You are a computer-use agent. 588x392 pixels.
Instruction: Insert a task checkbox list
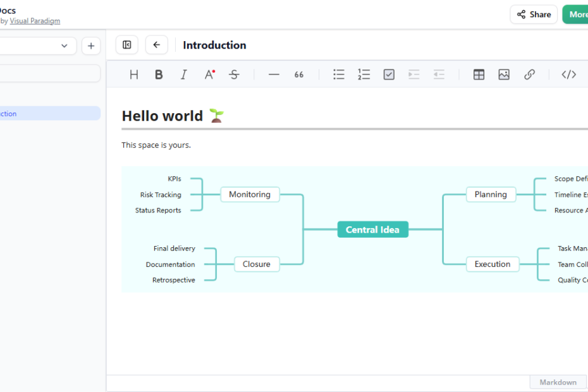(389, 75)
